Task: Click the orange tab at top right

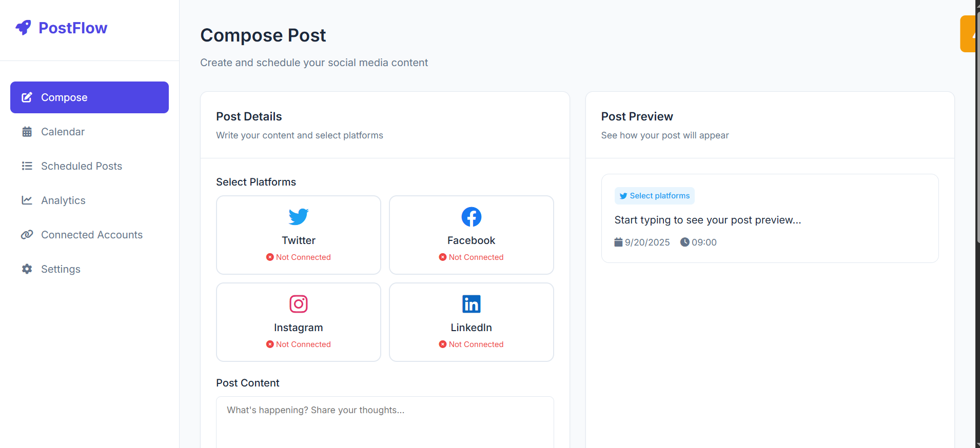Action: point(968,34)
